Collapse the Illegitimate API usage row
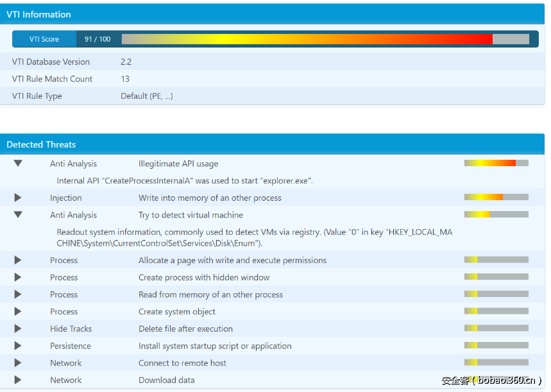 (x=18, y=164)
